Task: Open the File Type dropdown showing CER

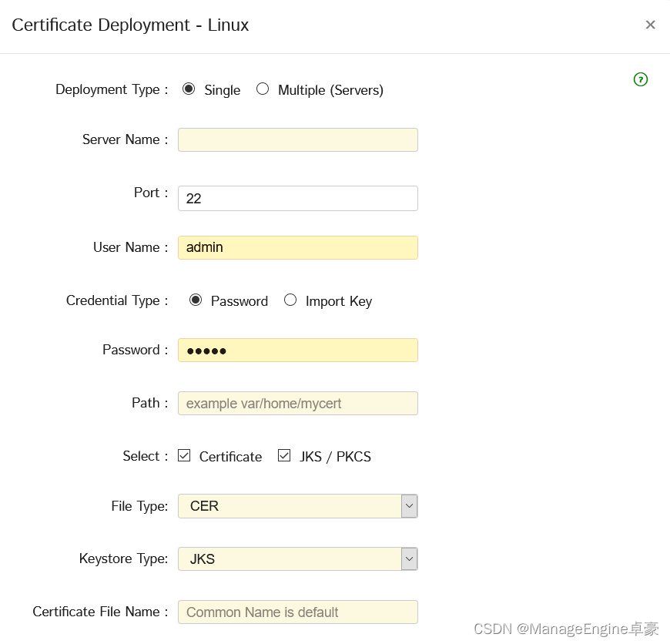Action: click(x=298, y=506)
